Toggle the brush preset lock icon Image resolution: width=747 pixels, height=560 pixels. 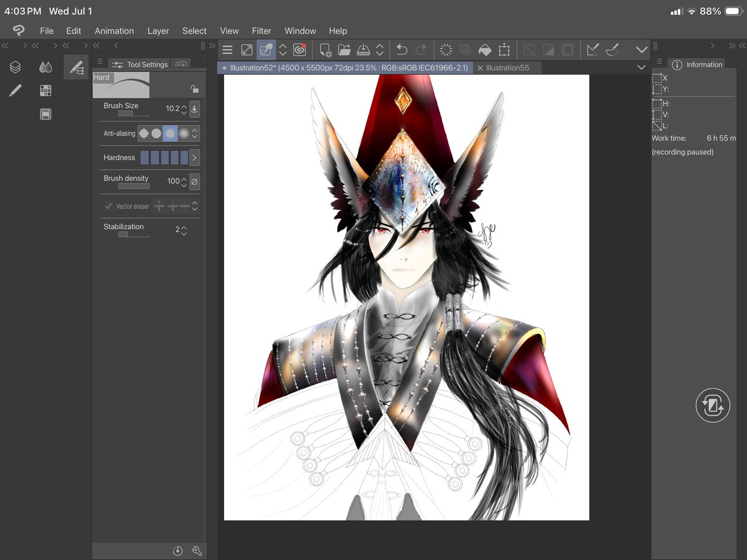194,89
